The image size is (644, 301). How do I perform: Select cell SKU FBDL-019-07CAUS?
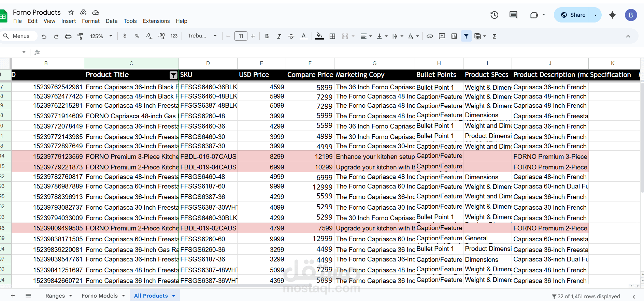coord(208,156)
